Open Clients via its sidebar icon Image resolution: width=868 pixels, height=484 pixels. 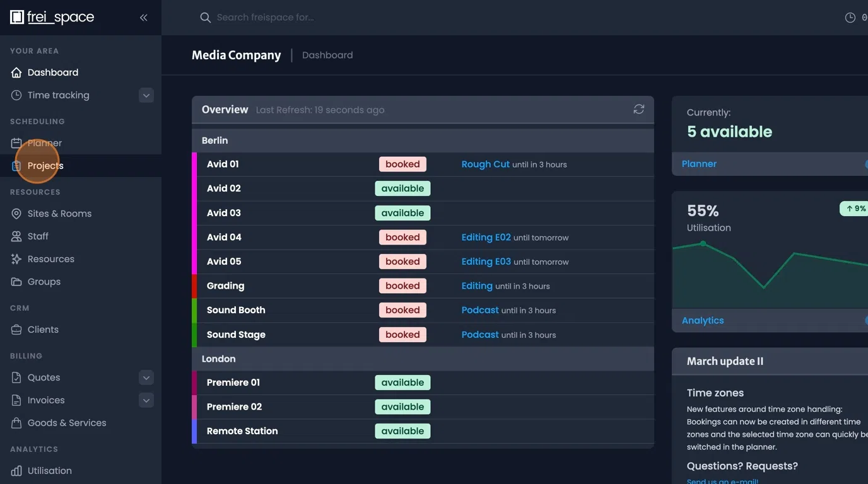(16, 330)
